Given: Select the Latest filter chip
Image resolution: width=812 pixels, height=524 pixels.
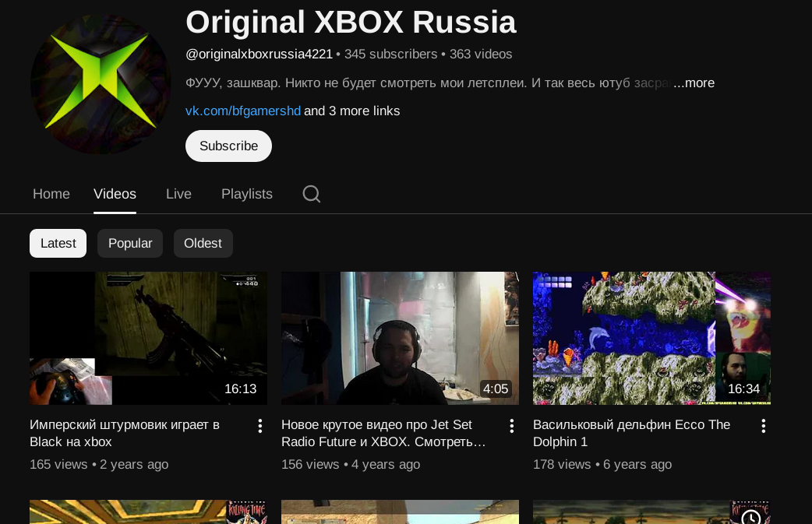Looking at the screenshot, I should (58, 243).
